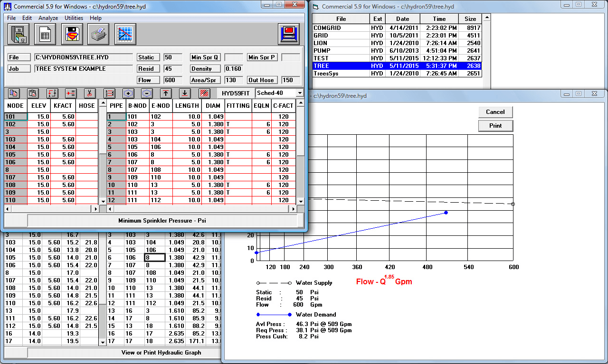Click the down arrow icon on the grid toolbar

(185, 93)
